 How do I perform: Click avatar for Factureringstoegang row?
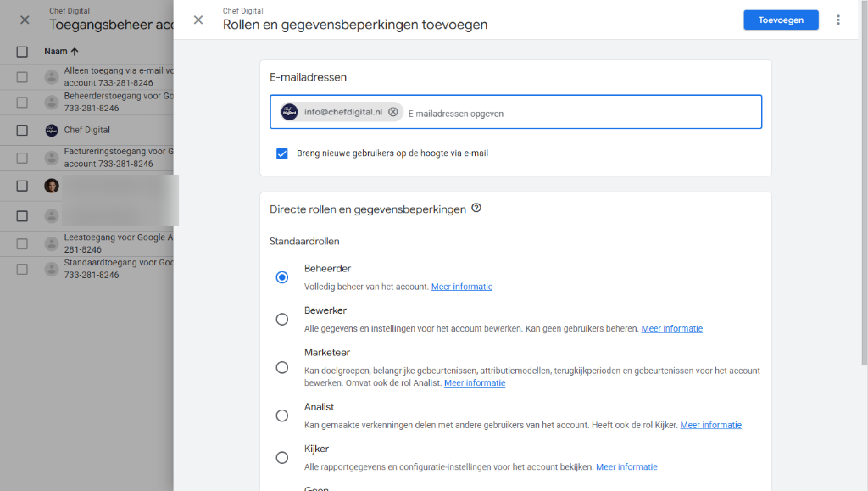52,158
